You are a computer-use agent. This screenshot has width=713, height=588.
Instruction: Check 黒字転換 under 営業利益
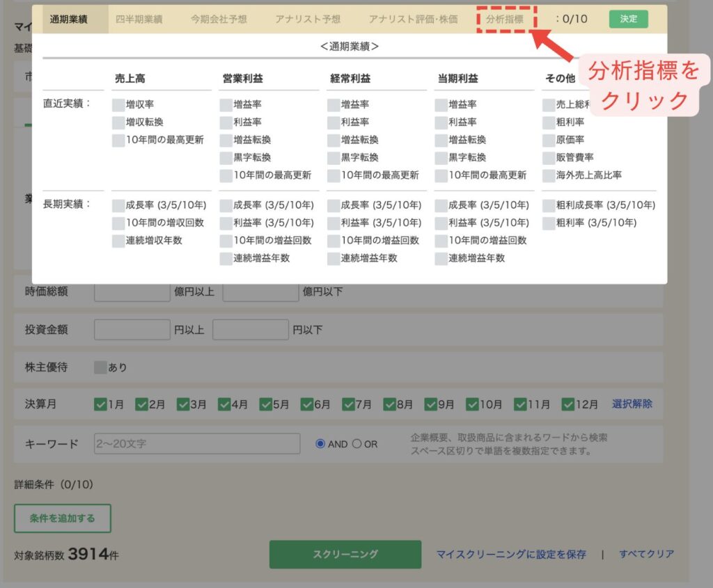[226, 158]
